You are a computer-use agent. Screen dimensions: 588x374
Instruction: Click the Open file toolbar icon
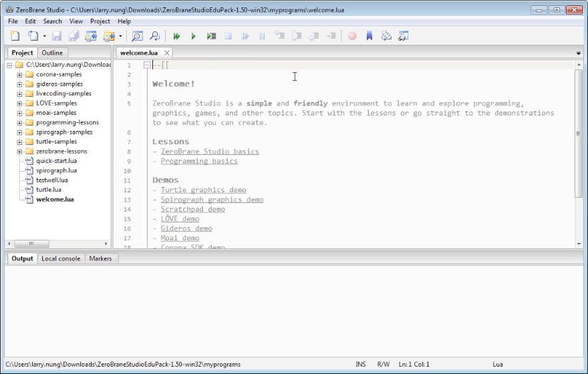click(33, 36)
